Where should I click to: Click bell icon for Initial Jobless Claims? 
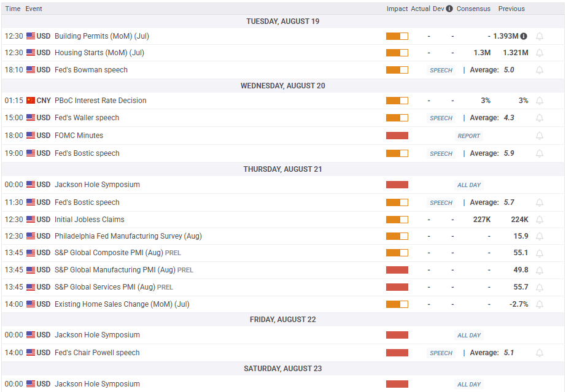(540, 220)
